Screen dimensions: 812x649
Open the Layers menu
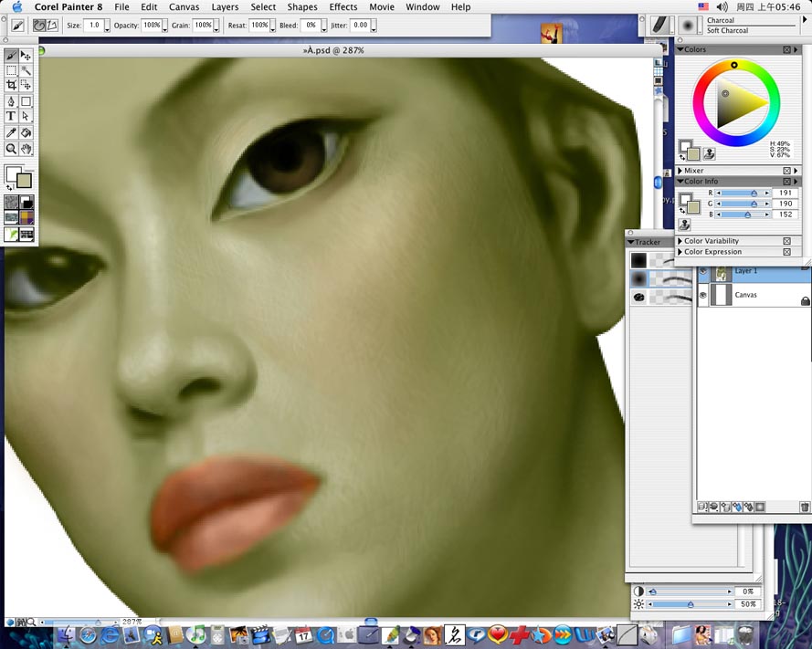[x=225, y=6]
